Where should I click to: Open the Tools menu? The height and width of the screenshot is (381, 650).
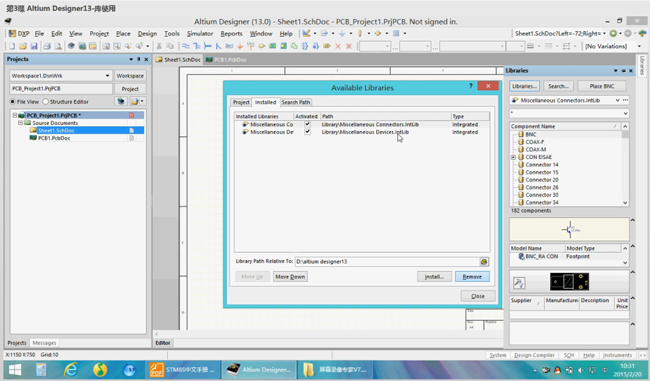coord(172,34)
